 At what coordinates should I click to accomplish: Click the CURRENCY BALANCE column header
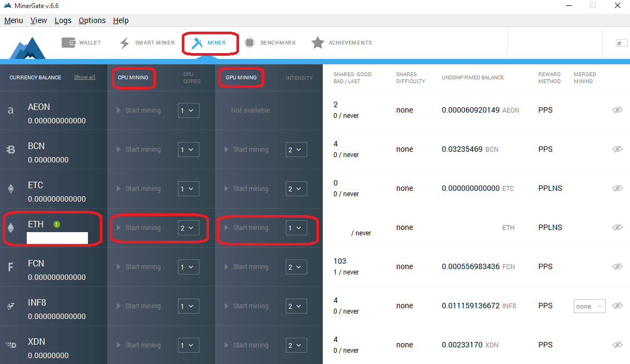[35, 78]
